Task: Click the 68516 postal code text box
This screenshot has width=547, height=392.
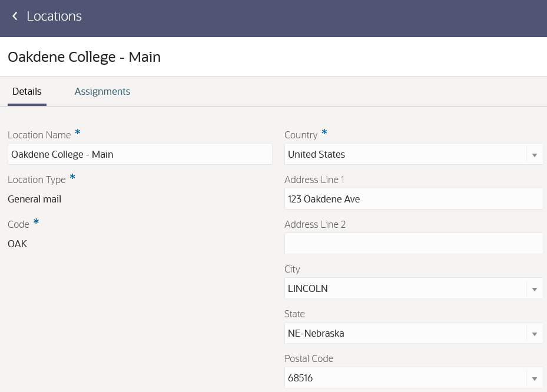Action: [405, 378]
